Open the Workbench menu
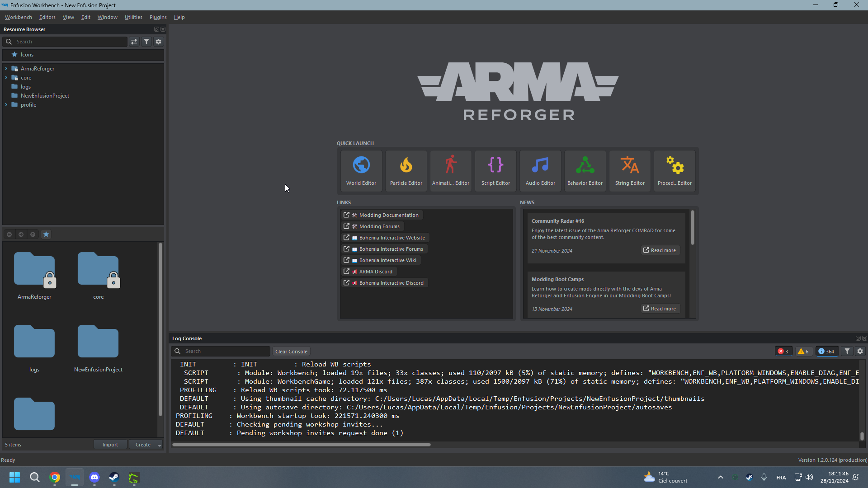The width and height of the screenshot is (868, 488). coord(19,17)
